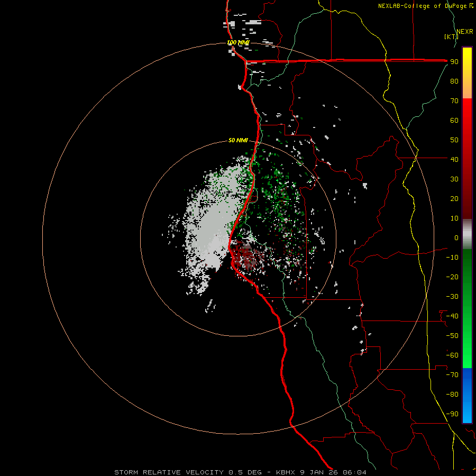
Task: Click the 90 value on the velocity scale
Action: point(454,62)
